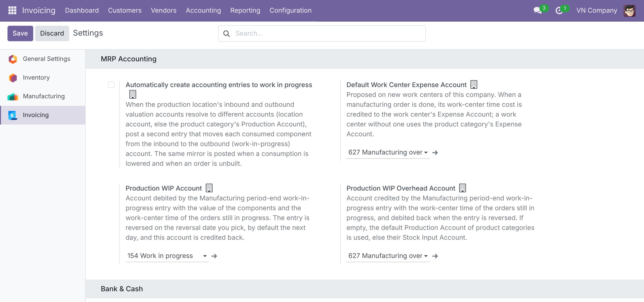Focus the settings Search field
Screen dimensions: 644x302
322,33
